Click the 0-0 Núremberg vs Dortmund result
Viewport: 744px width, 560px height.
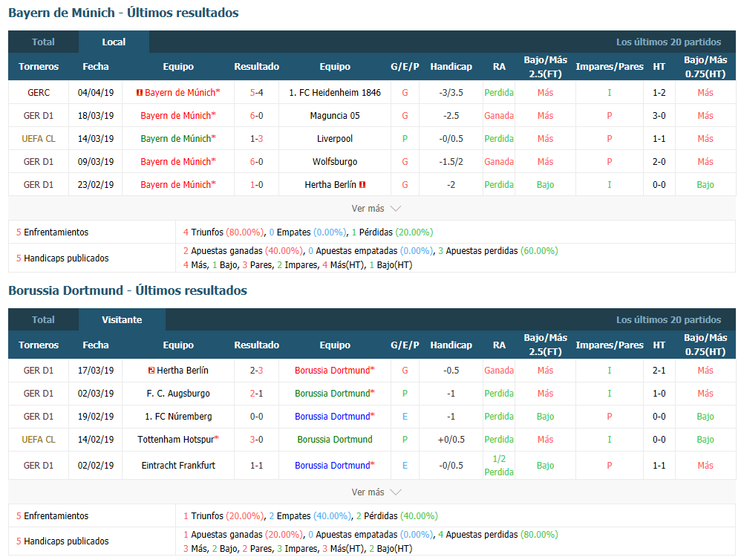click(x=257, y=416)
